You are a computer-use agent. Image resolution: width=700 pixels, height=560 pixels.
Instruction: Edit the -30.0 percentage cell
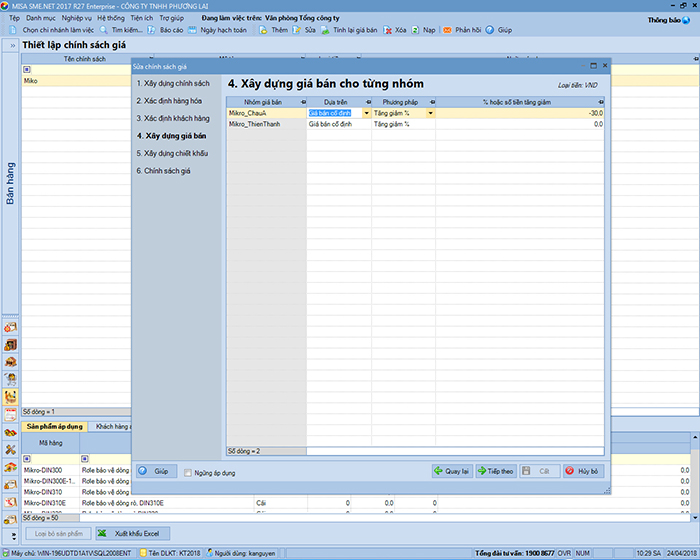coord(520,113)
